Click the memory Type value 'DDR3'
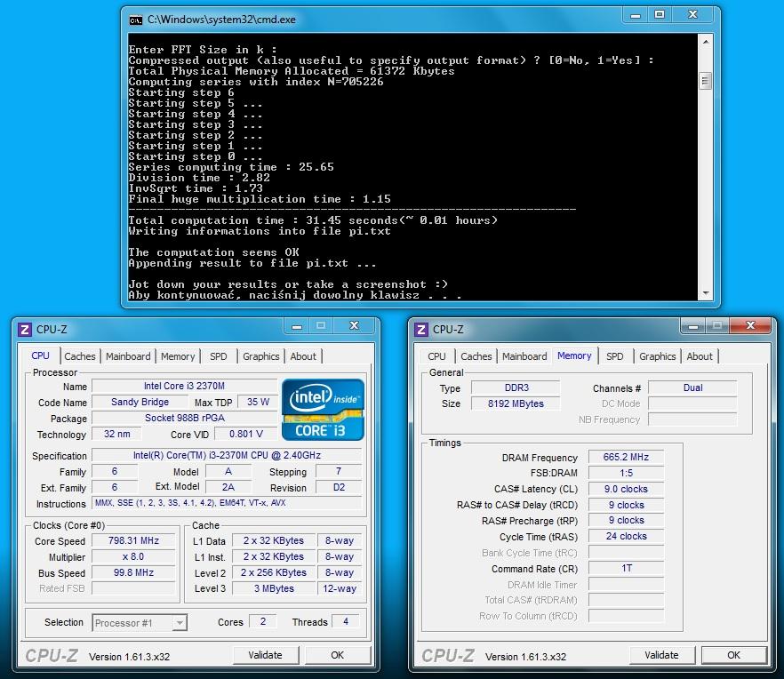The height and width of the screenshot is (679, 784). pos(516,388)
